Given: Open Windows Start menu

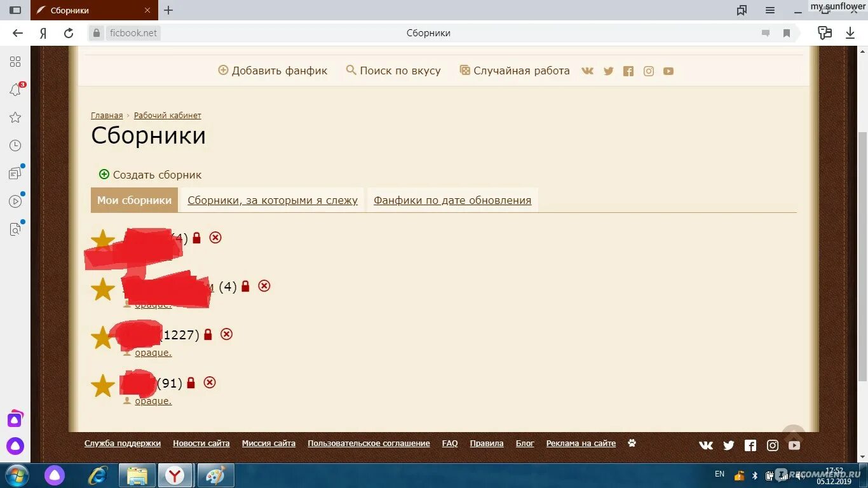Looking at the screenshot, I should pos(16,475).
